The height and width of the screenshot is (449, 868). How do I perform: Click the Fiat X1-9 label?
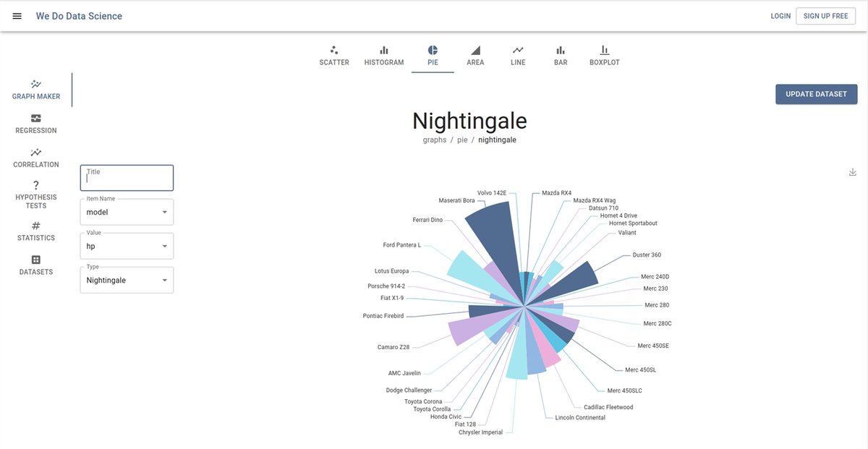392,298
